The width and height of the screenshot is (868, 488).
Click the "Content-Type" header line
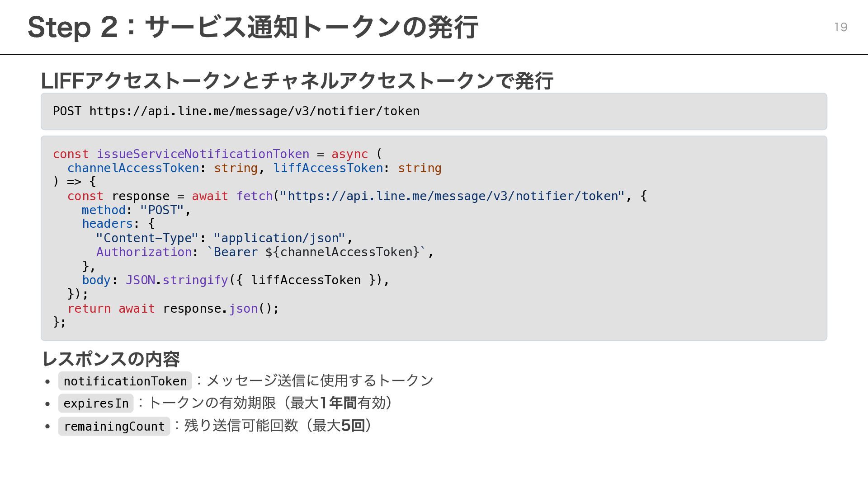tap(224, 238)
